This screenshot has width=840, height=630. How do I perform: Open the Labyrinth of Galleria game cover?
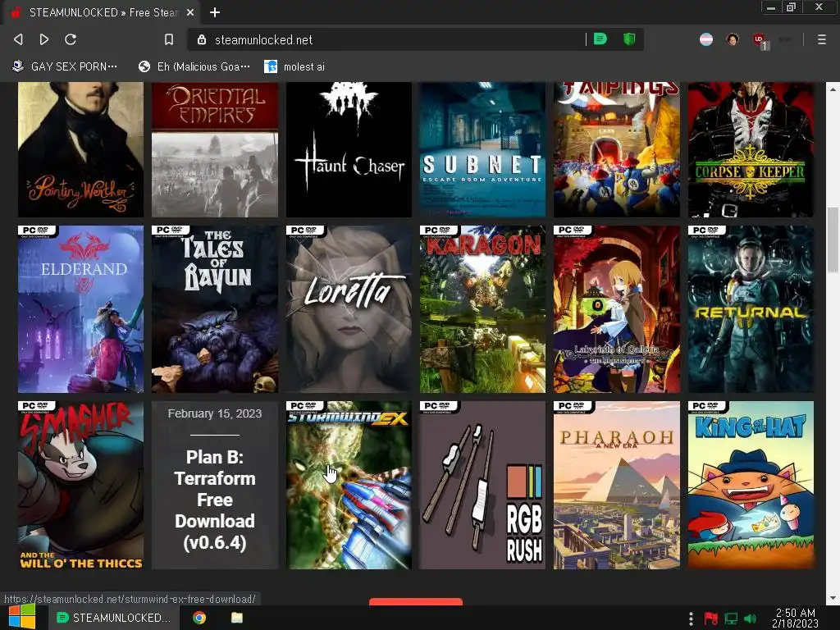617,309
